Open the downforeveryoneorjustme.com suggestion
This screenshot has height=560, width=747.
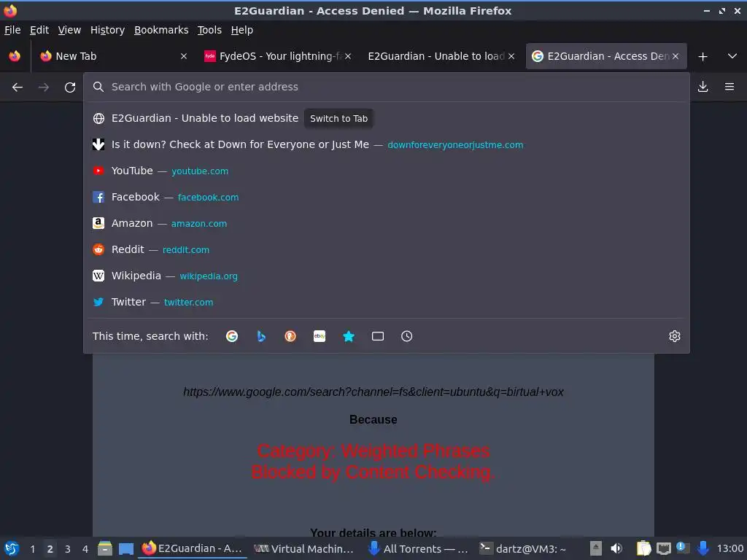coord(387,144)
